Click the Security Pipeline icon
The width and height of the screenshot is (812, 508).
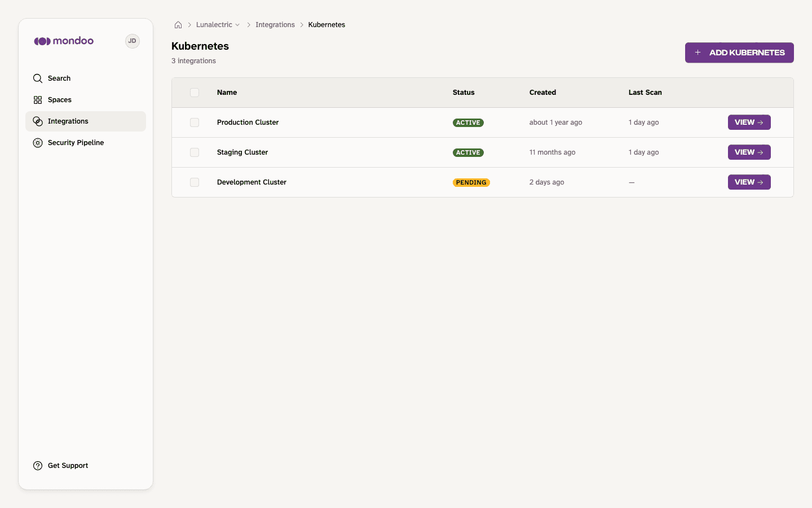(x=38, y=143)
